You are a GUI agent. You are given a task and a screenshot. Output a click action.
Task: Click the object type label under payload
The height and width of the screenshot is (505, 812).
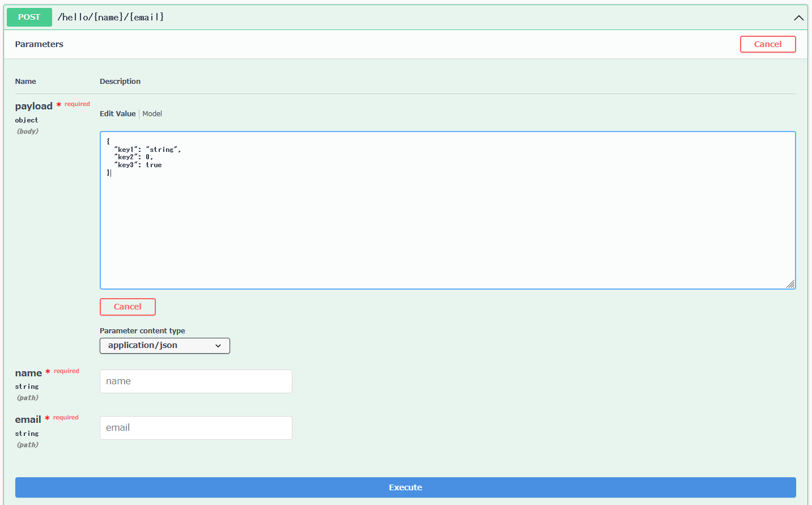(x=27, y=120)
